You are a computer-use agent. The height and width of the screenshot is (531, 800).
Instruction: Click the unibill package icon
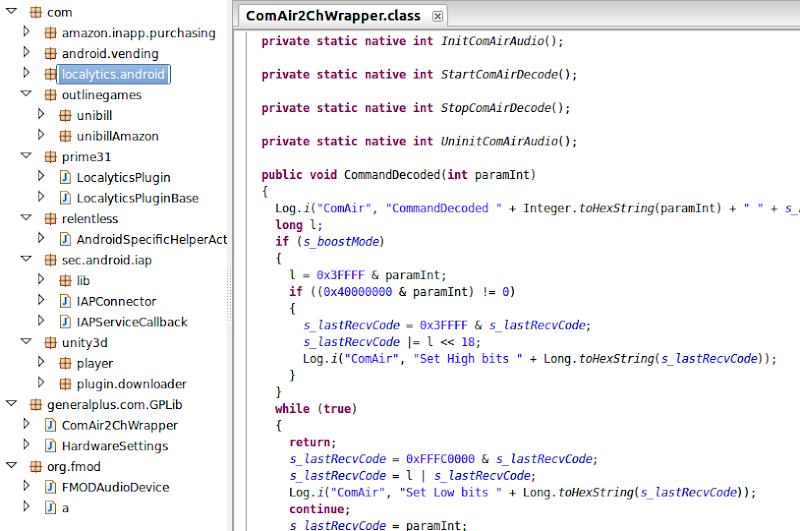[x=65, y=116]
